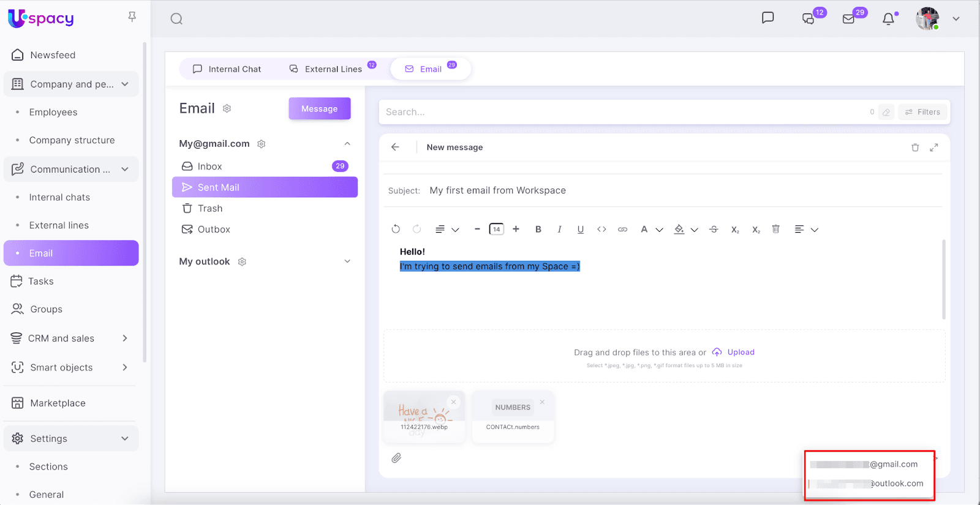Click the paperclip attachment icon
The image size is (980, 505).
(x=396, y=458)
